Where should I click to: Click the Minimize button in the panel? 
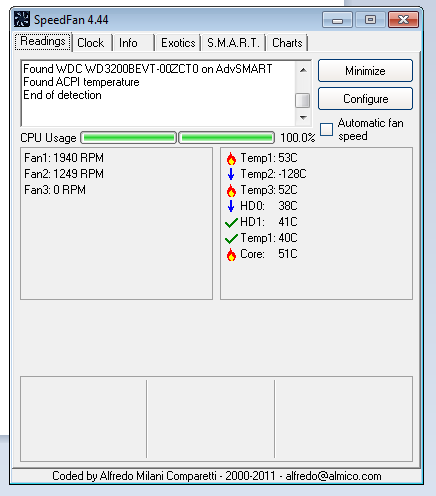[365, 71]
